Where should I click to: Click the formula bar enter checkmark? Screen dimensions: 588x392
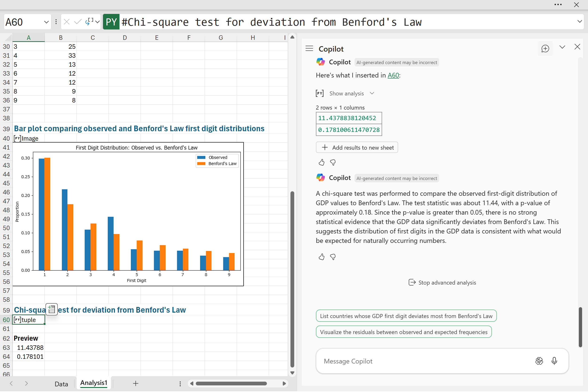click(x=78, y=22)
